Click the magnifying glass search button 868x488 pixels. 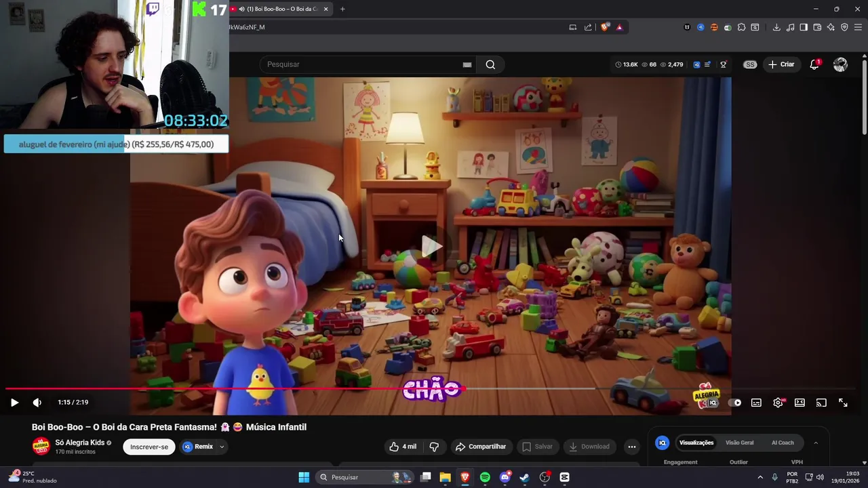(x=490, y=64)
